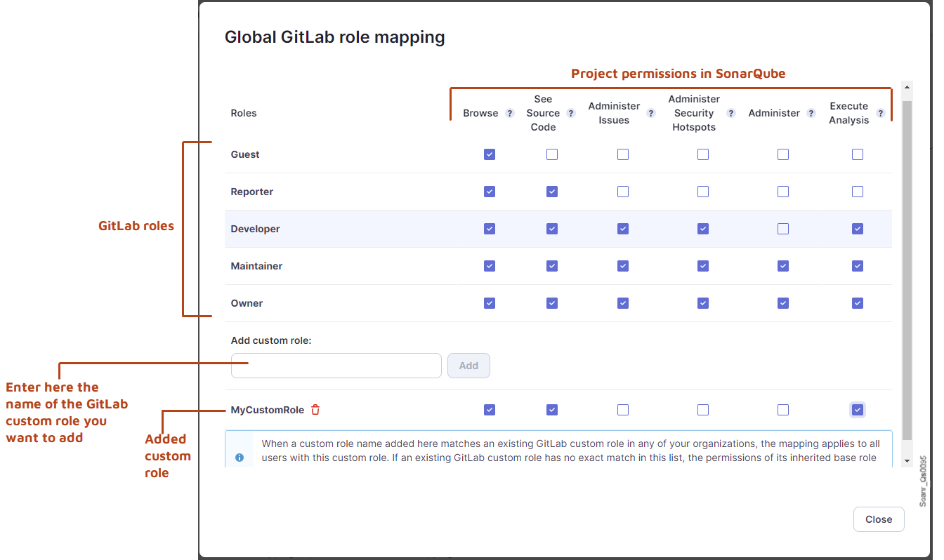Click the Administer permission help icon
The height and width of the screenshot is (560, 944).
point(811,112)
